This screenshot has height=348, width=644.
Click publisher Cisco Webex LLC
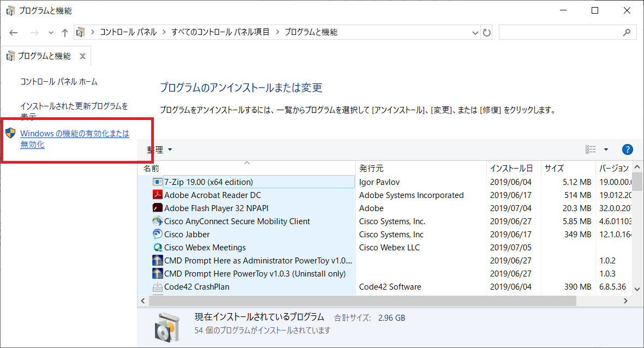[x=389, y=248]
